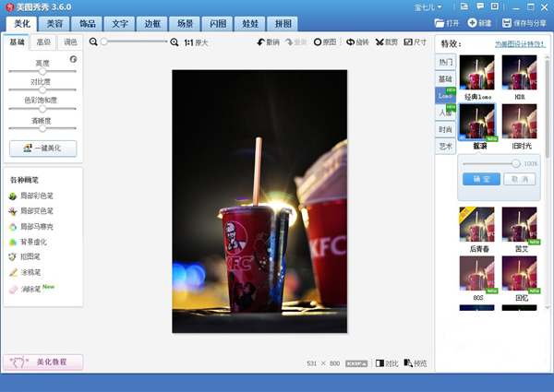This screenshot has height=392, width=554.
Task: Select the 基础 adjustments sub-tab
Action: pyautogui.click(x=17, y=42)
